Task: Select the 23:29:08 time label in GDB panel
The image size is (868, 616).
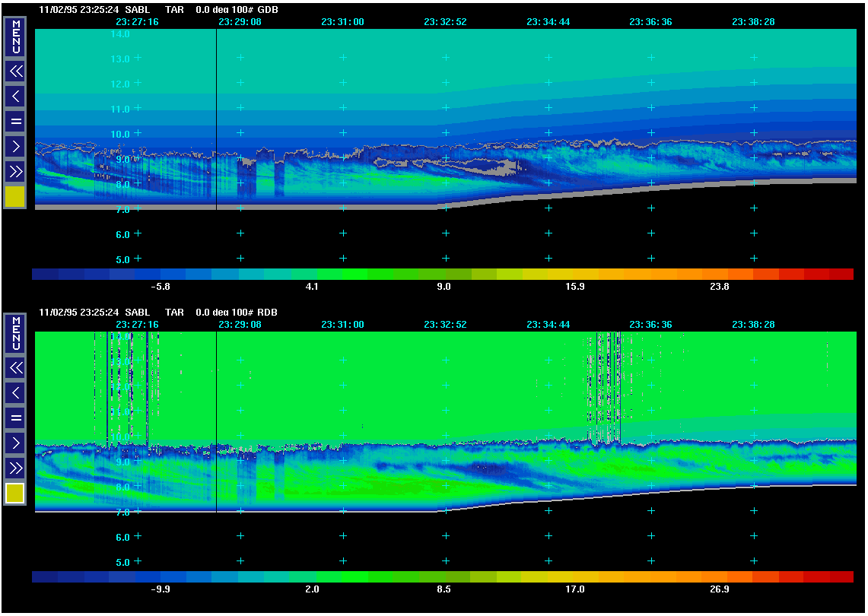Action: coord(240,22)
